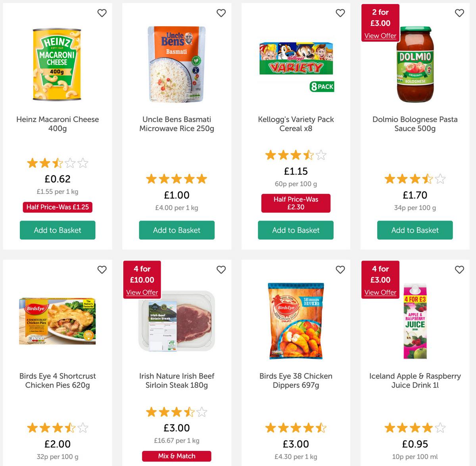Save Kellogg's Variety Pack to favourites

pyautogui.click(x=340, y=13)
